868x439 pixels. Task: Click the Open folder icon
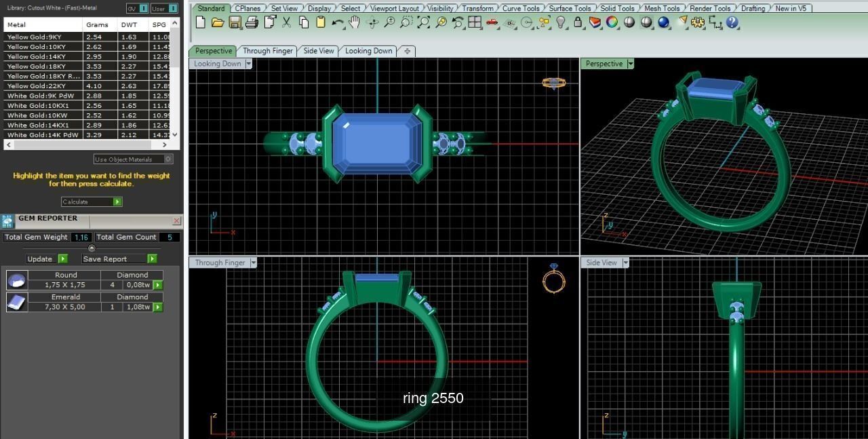[x=218, y=22]
